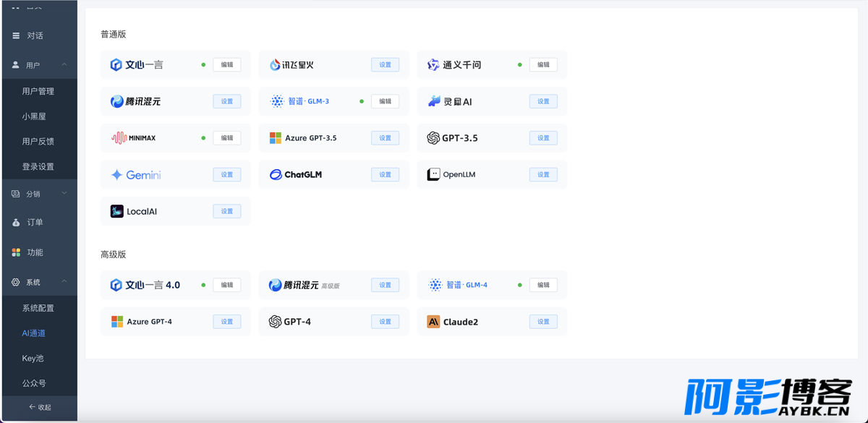Click 设置 for Gemini

pyautogui.click(x=227, y=175)
